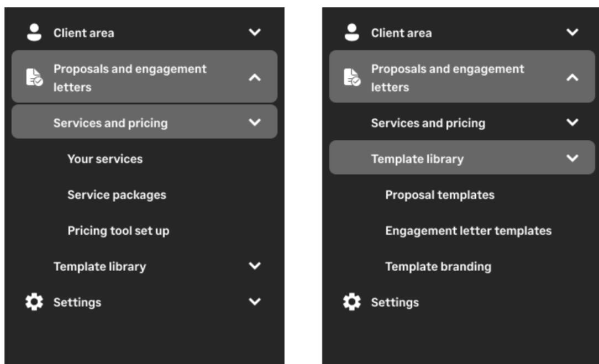Expand Services and pricing chevron in right panel

pyautogui.click(x=572, y=123)
